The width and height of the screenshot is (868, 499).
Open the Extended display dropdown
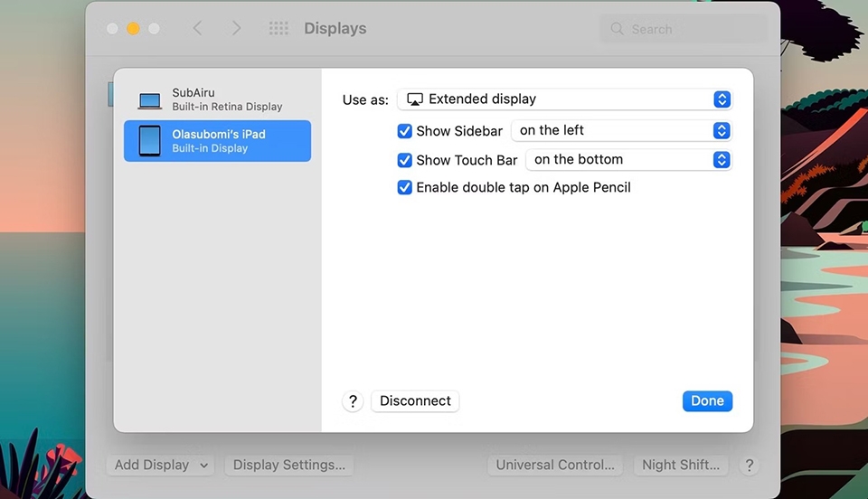click(564, 99)
